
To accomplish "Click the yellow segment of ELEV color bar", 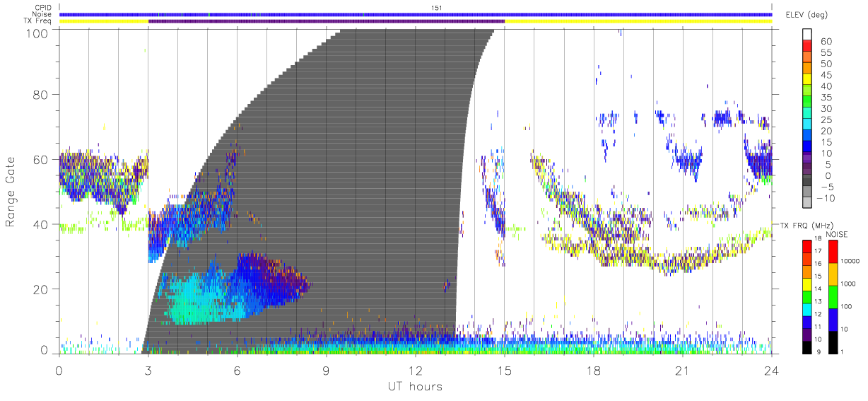I will [x=807, y=79].
